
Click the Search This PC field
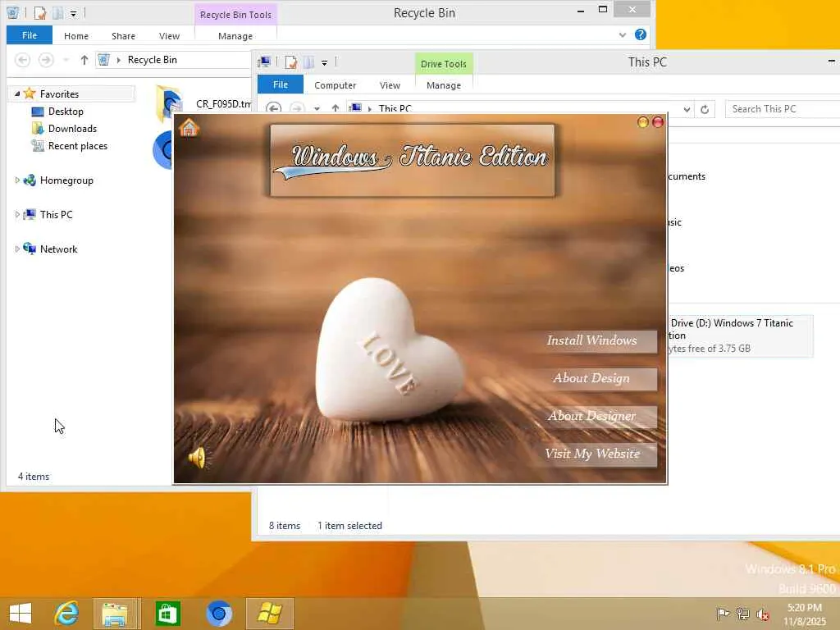coord(782,109)
